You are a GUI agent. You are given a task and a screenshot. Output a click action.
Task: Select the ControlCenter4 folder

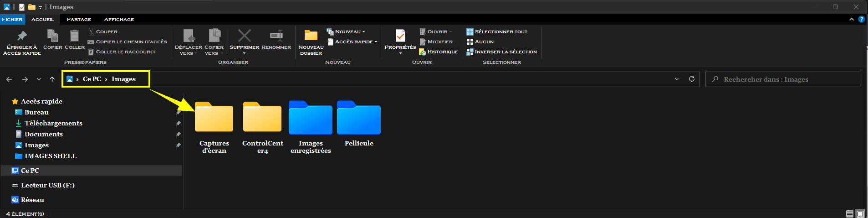click(x=263, y=127)
